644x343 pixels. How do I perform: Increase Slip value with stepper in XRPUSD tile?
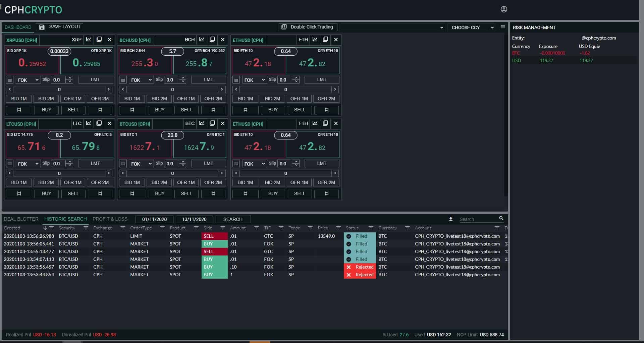click(x=69, y=78)
